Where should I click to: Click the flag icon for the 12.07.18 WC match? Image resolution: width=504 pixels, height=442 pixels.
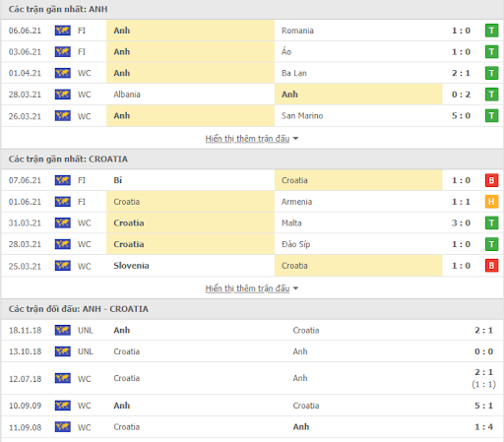point(63,378)
